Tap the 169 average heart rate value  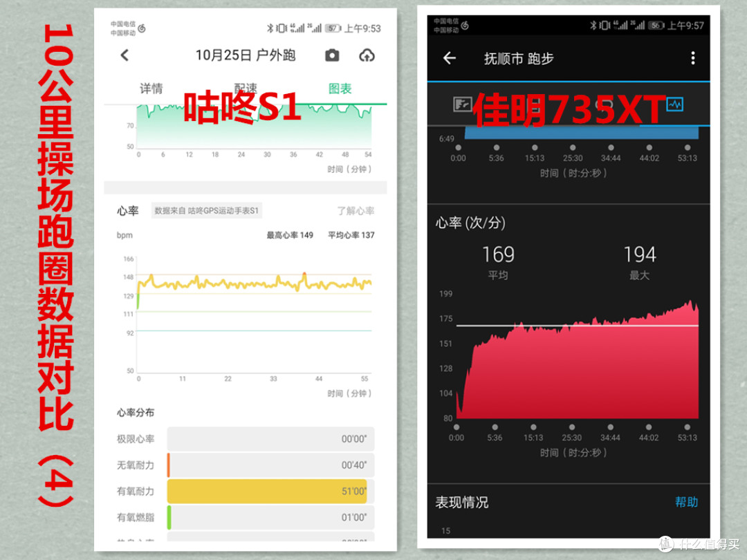coord(498,254)
